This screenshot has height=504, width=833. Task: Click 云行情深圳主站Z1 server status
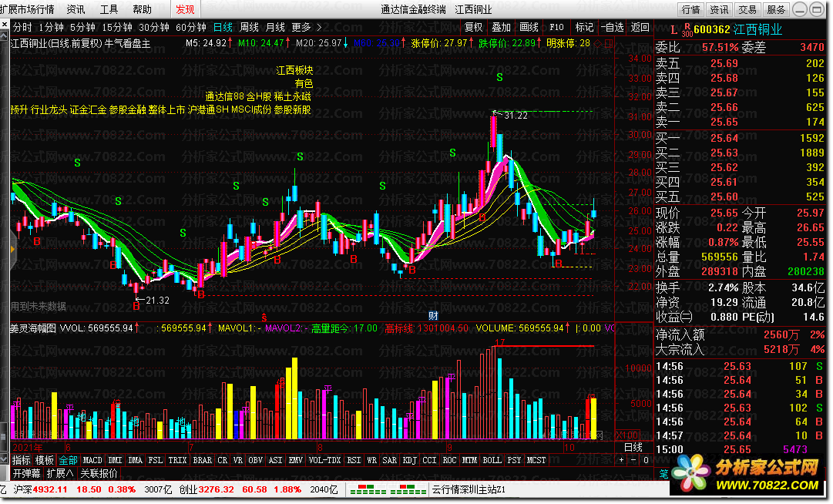click(x=469, y=489)
